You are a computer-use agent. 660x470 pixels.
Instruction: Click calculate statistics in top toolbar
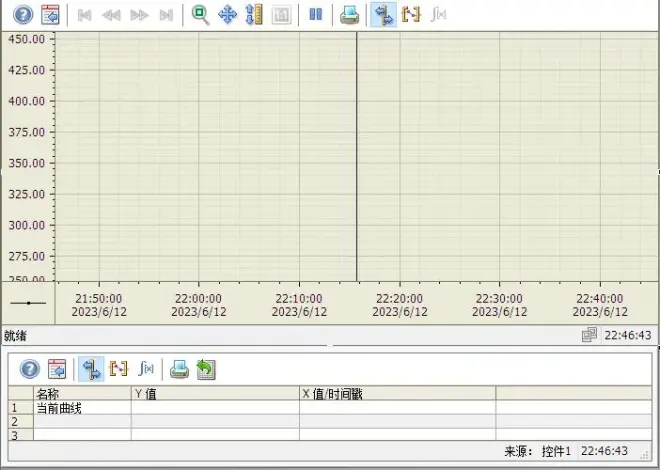coord(439,15)
